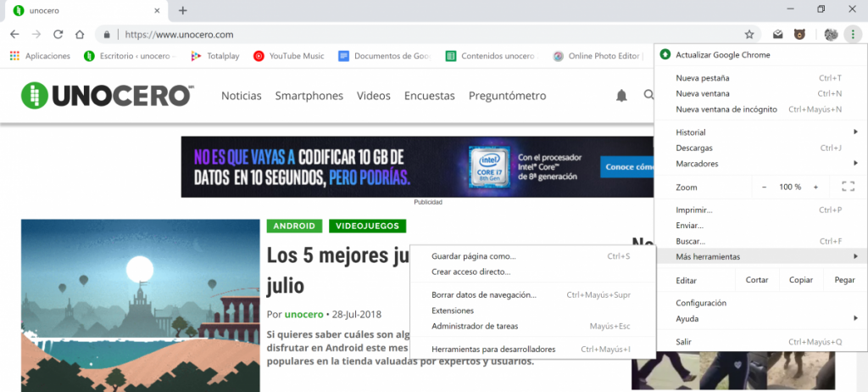The height and width of the screenshot is (392, 868).
Task: Click the URL address bar
Action: pyautogui.click(x=426, y=35)
